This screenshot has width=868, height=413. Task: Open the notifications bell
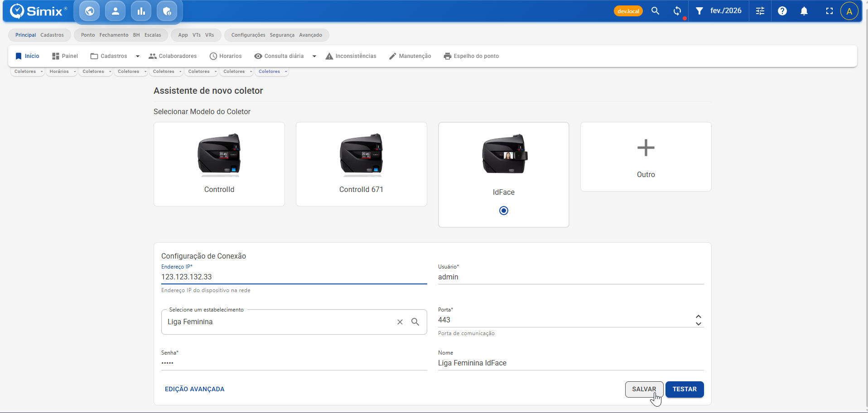tap(804, 11)
